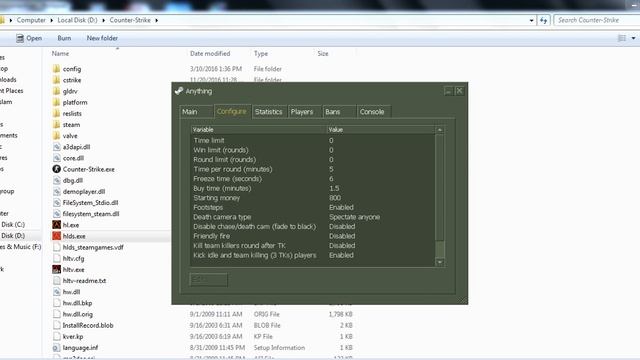Click the InstallRecord.blob file icon

[56, 325]
